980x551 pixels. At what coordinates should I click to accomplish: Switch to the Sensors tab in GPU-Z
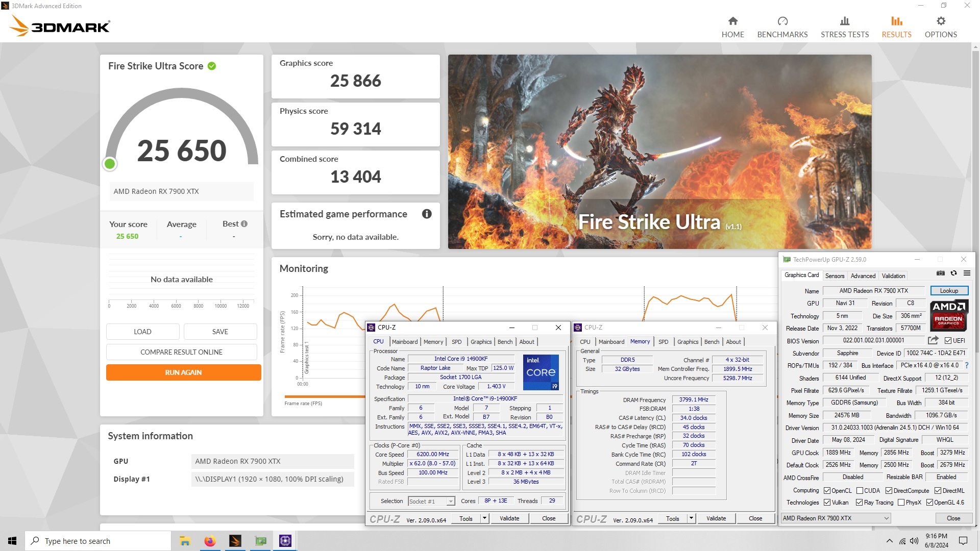[835, 276]
